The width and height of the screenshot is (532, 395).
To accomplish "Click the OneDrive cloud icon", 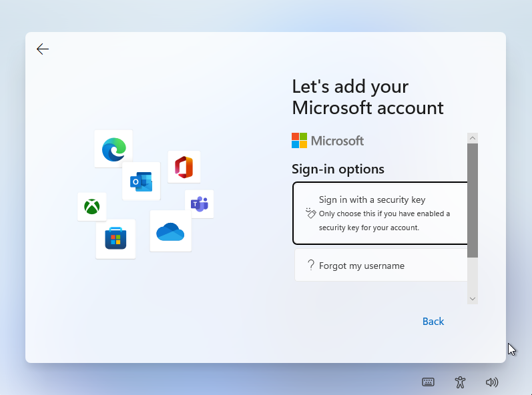I will (x=170, y=232).
